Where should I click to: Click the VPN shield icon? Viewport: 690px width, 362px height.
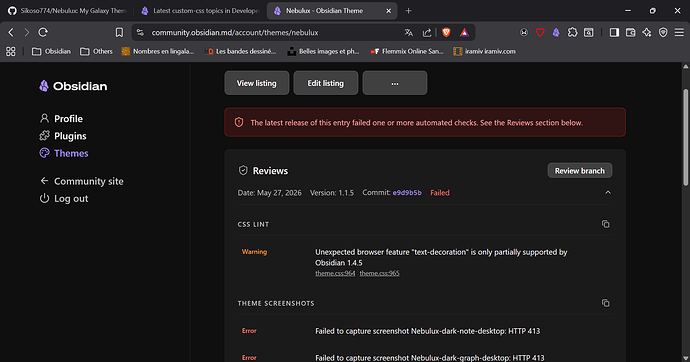point(663,32)
